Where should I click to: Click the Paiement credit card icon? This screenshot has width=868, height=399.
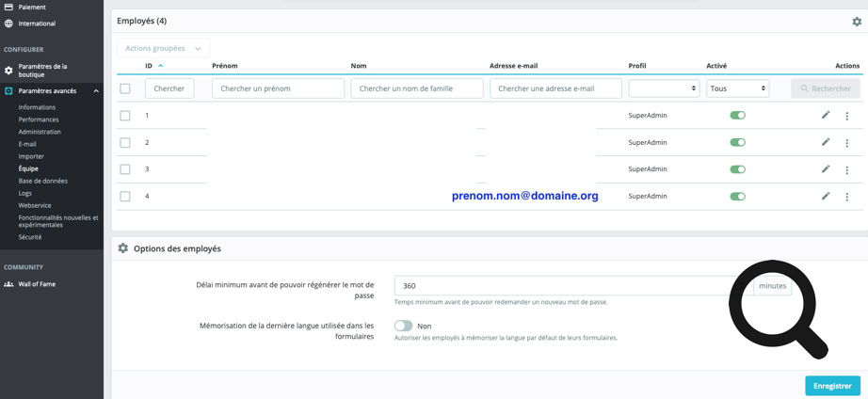point(8,8)
